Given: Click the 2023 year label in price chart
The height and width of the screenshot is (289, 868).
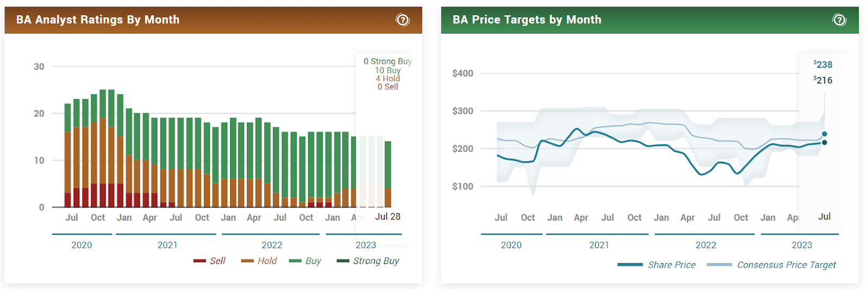Looking at the screenshot, I should coord(802,245).
